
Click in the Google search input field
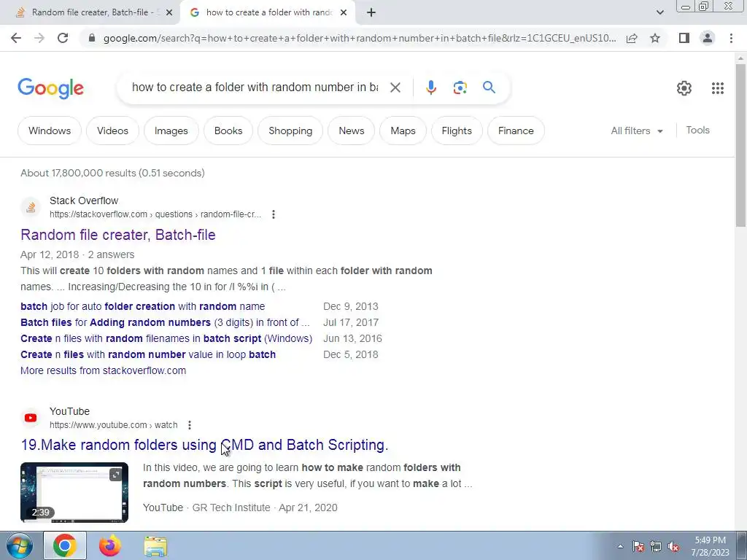pyautogui.click(x=255, y=87)
